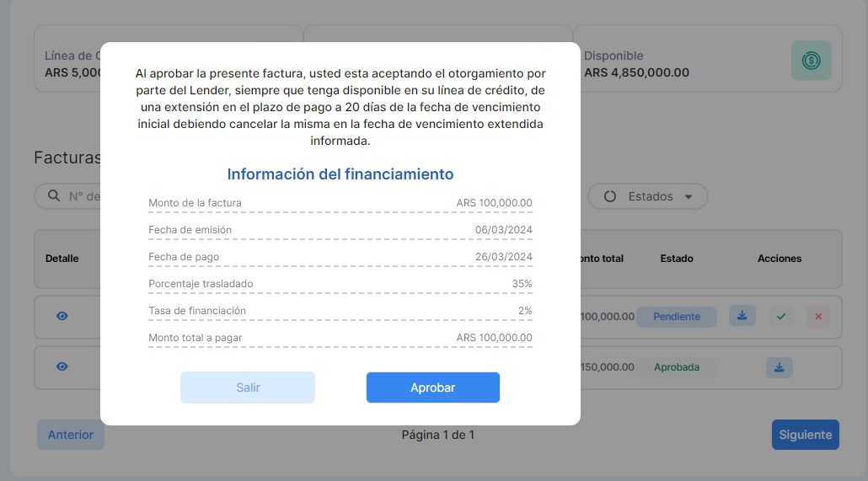This screenshot has width=868, height=481.
Task: Click the Pendiente status badge
Action: coord(677,317)
